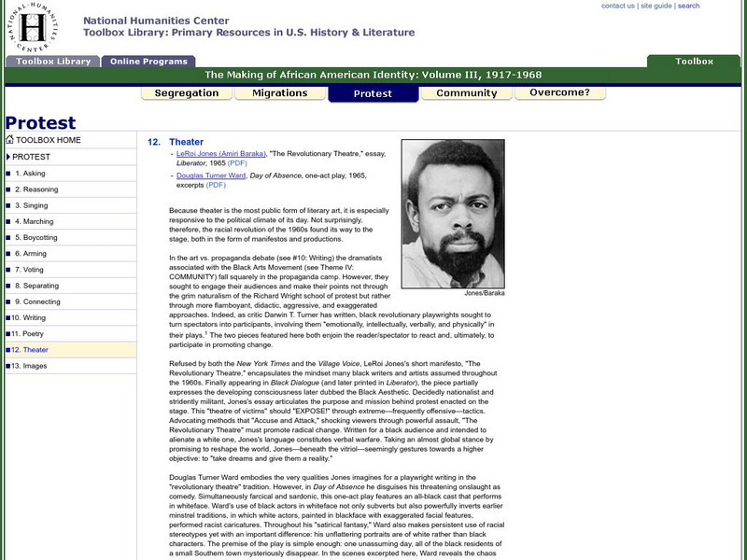Image resolution: width=747 pixels, height=560 pixels.
Task: Open the Douglas Turner Ward link
Action: coord(211,175)
